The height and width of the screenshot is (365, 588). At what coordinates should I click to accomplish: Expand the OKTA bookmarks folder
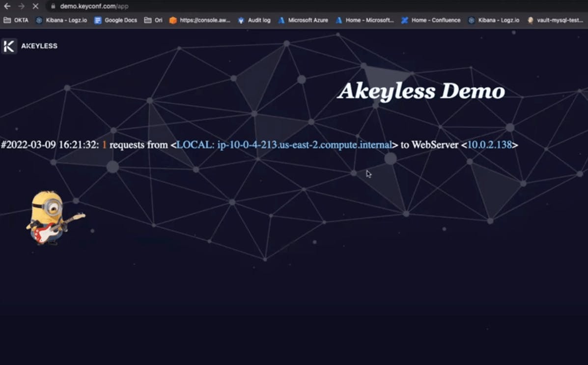point(16,21)
